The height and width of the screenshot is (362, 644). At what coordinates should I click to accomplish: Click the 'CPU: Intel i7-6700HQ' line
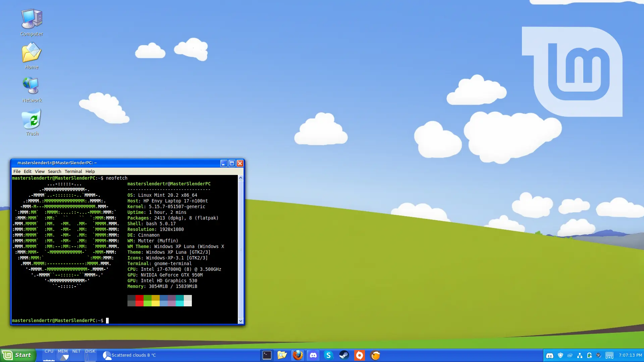pyautogui.click(x=174, y=269)
